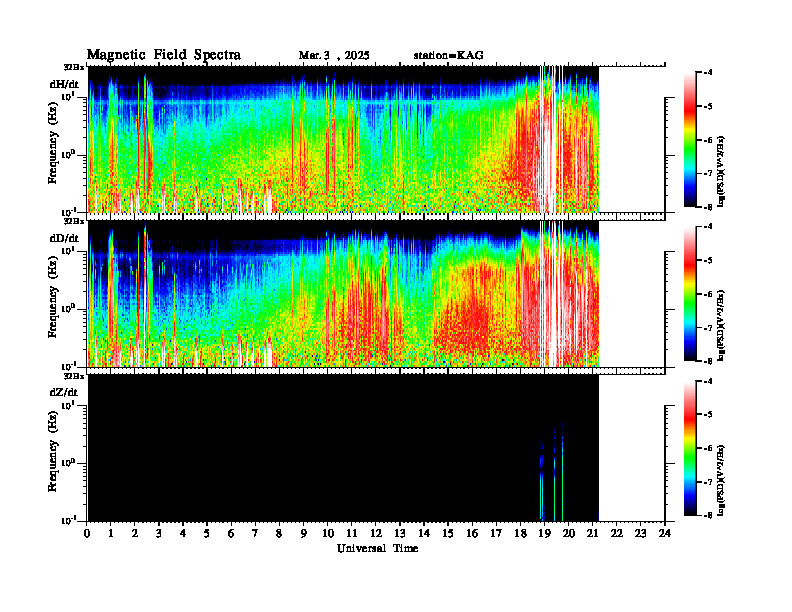Click the hour 20 tick label on the time axis
The width and height of the screenshot is (792, 612).
coord(569,533)
